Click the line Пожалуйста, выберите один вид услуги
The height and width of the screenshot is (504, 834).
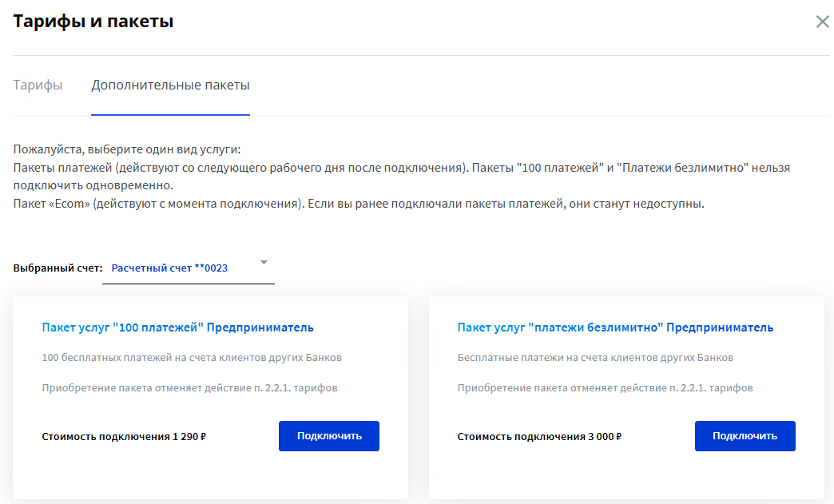coord(126,149)
